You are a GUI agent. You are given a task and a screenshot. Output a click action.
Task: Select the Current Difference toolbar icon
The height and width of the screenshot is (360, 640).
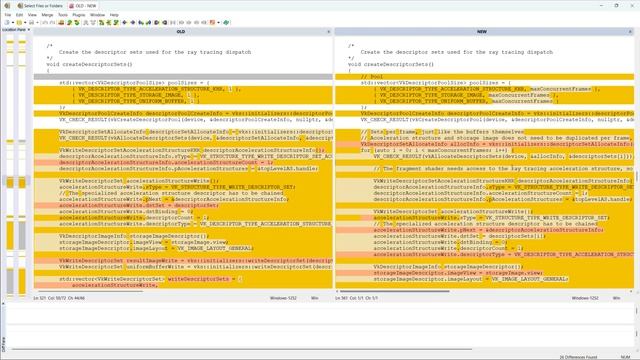point(109,22)
